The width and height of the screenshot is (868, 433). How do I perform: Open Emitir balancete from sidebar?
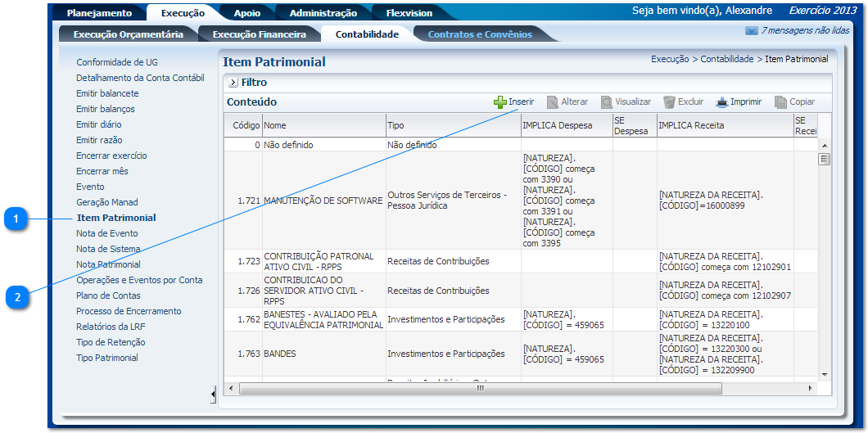coord(107,93)
